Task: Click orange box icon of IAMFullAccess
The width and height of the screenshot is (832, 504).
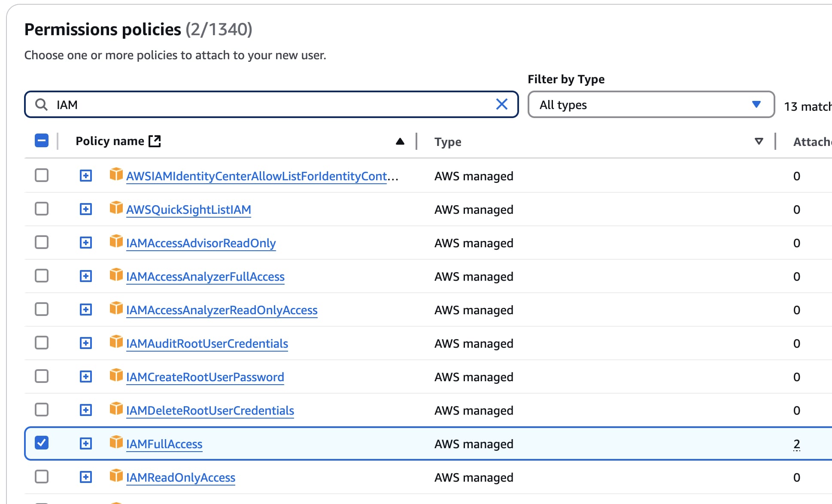Action: [116, 442]
